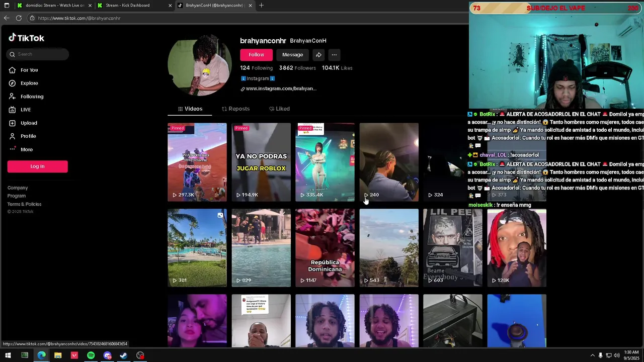The height and width of the screenshot is (362, 644).
Task: Click the profile share arrow icon
Action: tap(318, 55)
